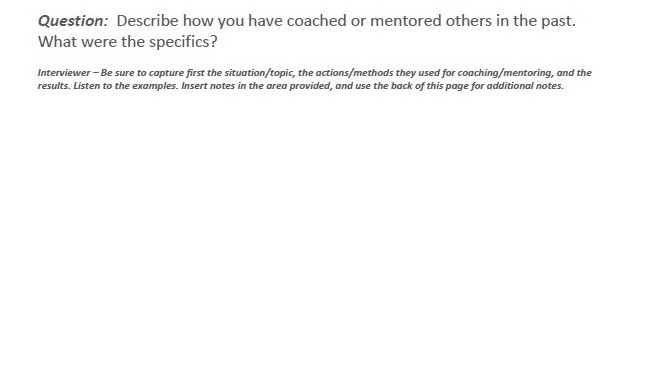Viewport: 669px width, 375px height.
Task: Click the word 'Describe' in the heading
Action: click(x=147, y=20)
